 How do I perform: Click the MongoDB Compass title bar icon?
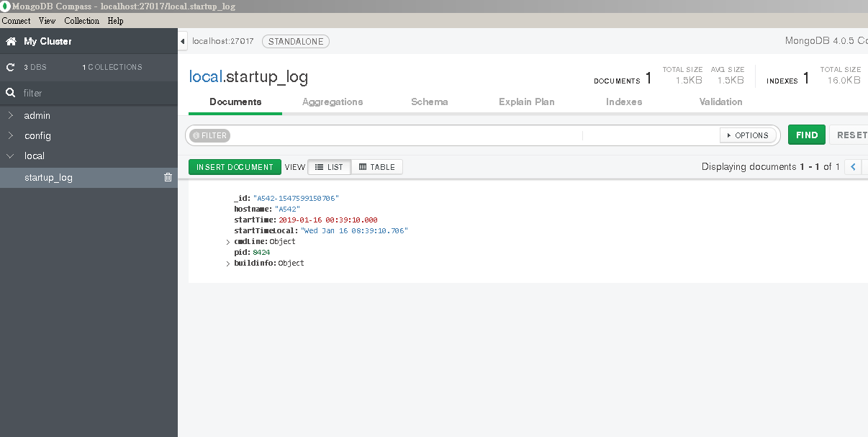pos(5,6)
